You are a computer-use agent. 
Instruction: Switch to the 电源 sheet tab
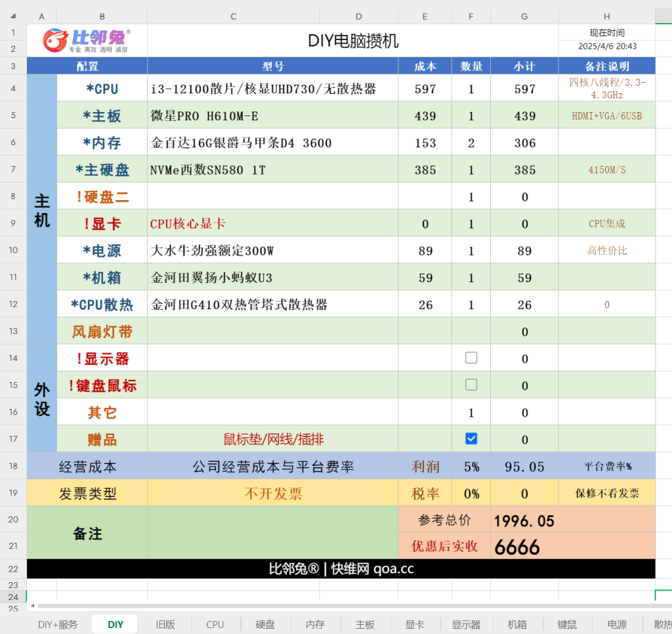(x=617, y=625)
